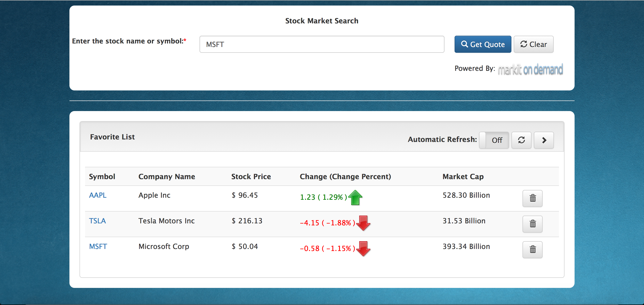
Task: Click the red down arrow for TSLA
Action: click(363, 223)
